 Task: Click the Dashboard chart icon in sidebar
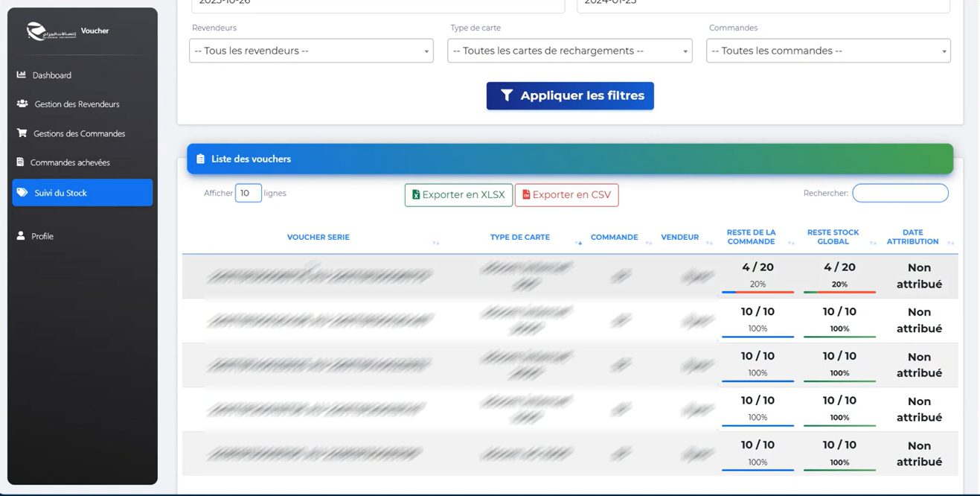(21, 75)
